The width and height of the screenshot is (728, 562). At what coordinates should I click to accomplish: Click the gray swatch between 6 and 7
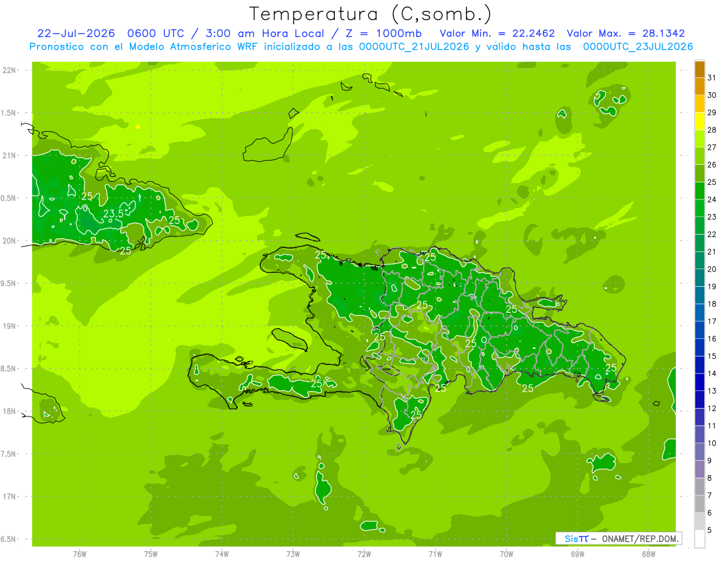coord(699,504)
